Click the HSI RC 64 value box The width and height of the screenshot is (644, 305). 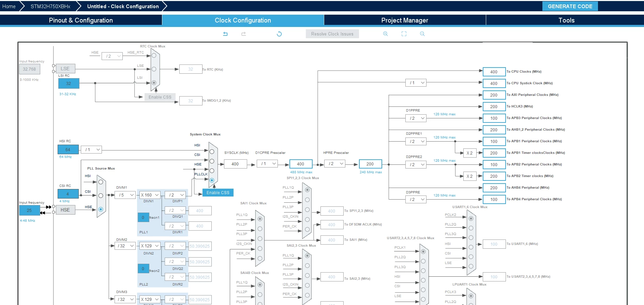pyautogui.click(x=68, y=149)
